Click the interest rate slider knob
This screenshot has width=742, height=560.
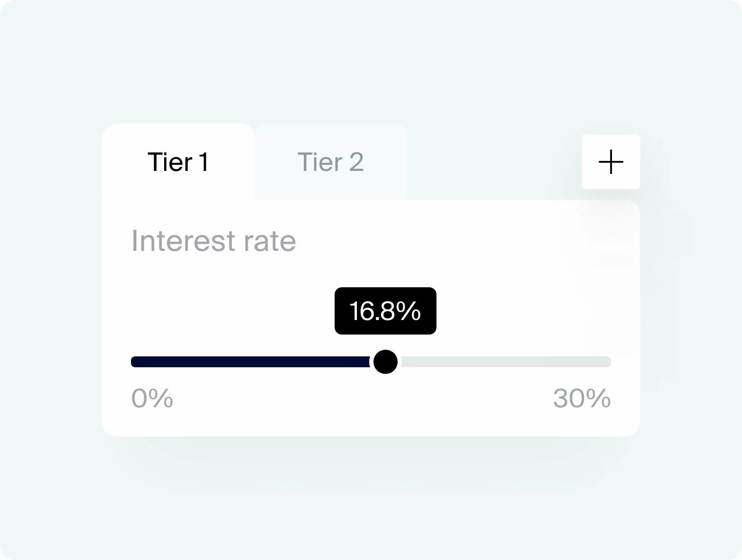tap(385, 362)
